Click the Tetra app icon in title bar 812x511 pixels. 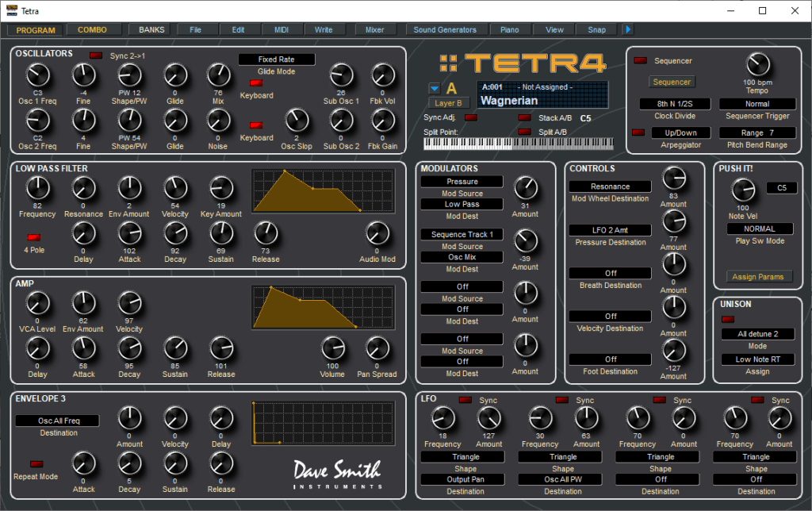(x=11, y=10)
